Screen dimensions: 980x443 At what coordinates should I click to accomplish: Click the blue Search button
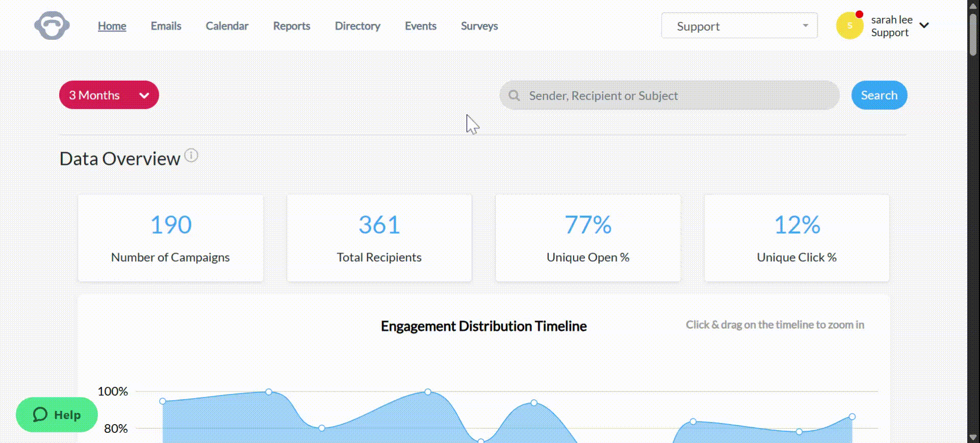click(879, 95)
